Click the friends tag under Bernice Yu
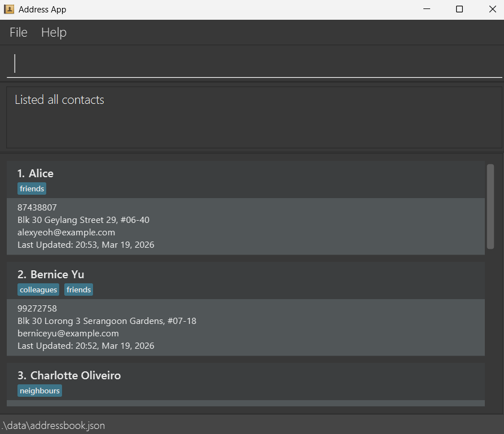 tap(78, 290)
